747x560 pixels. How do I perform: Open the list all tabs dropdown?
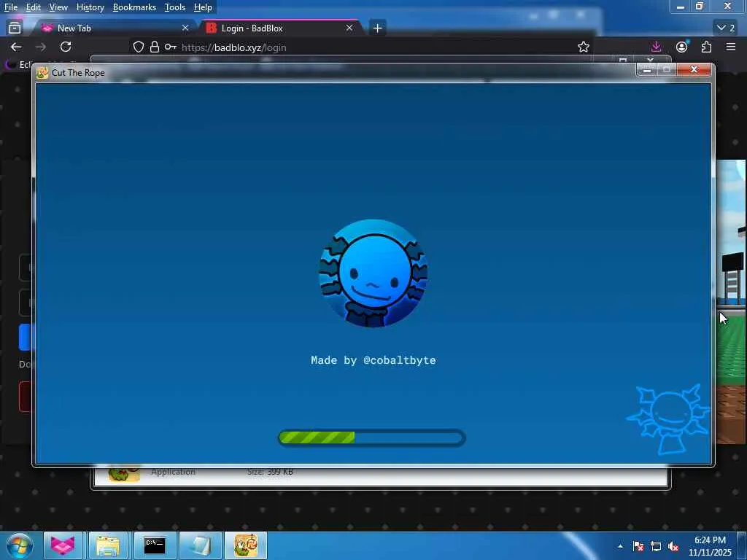pyautogui.click(x=726, y=28)
